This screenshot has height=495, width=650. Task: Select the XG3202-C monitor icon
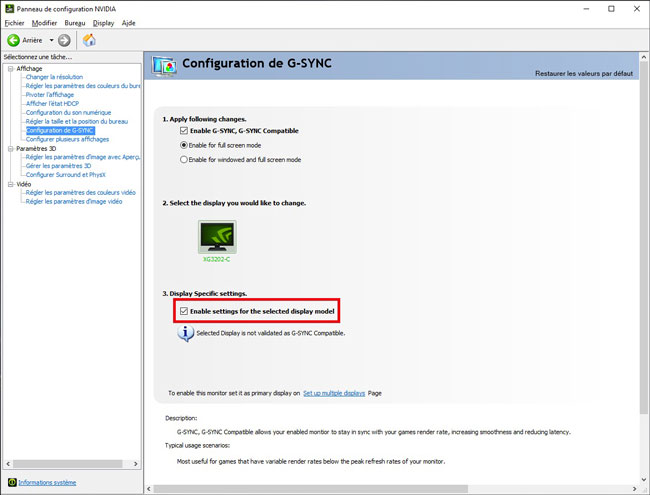click(214, 236)
